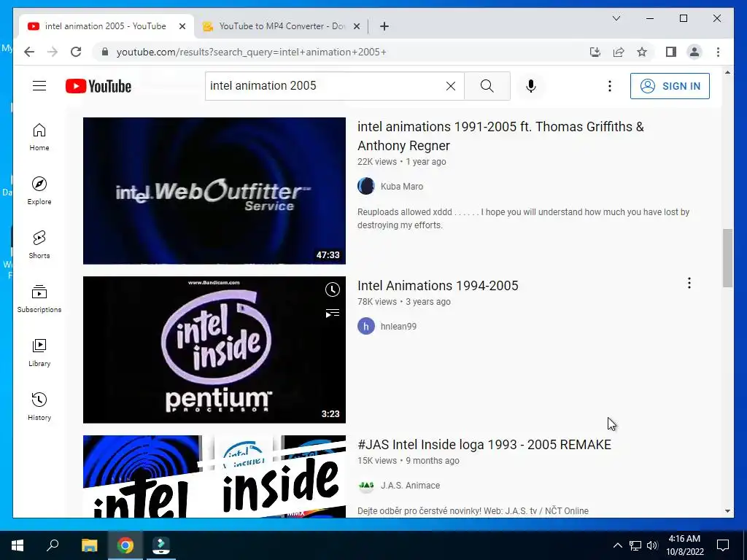747x560 pixels.
Task: Open Intel Animations 1994-2005 video title
Action: pyautogui.click(x=438, y=285)
